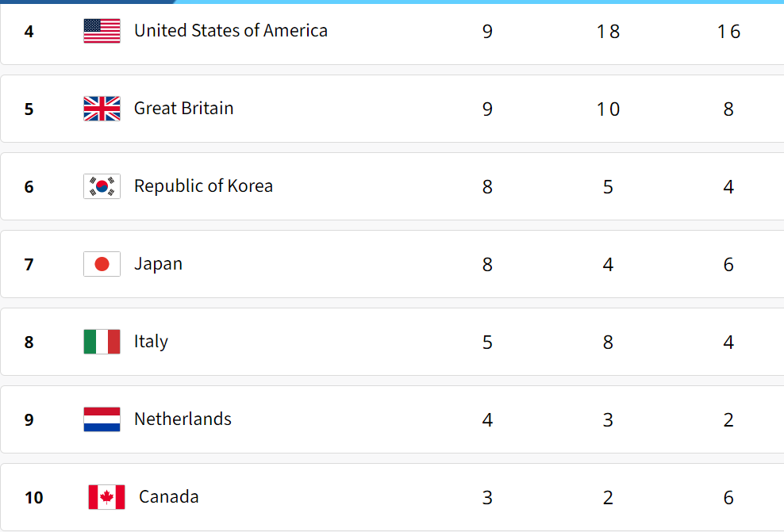
Task: Open the United States of America country link
Action: coord(230,30)
